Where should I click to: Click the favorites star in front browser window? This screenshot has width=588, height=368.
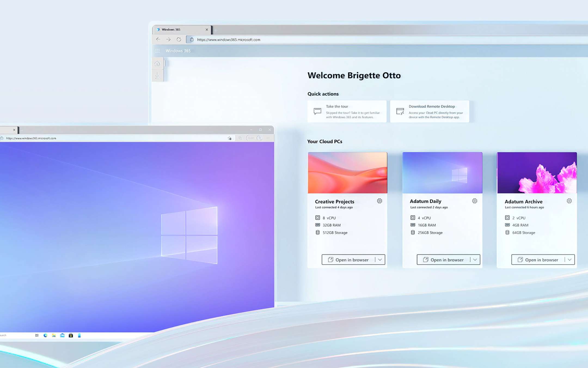point(229,138)
